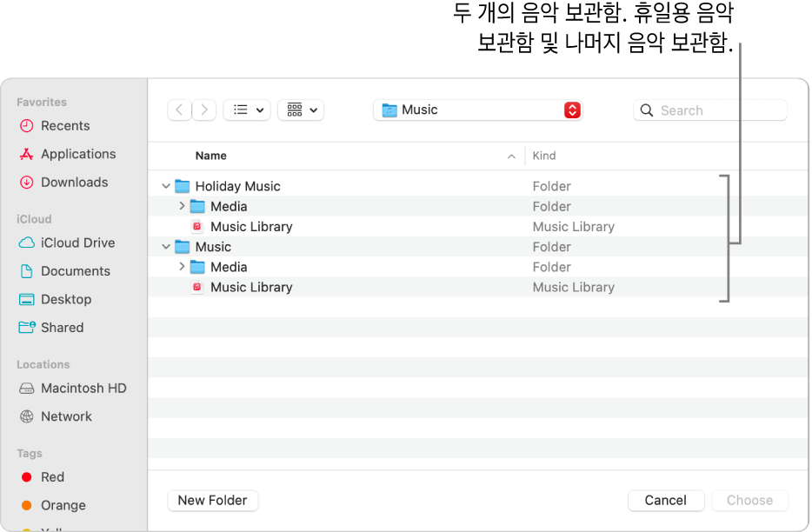Click the Desktop icon in the sidebar
This screenshot has width=812, height=532.
pos(26,299)
